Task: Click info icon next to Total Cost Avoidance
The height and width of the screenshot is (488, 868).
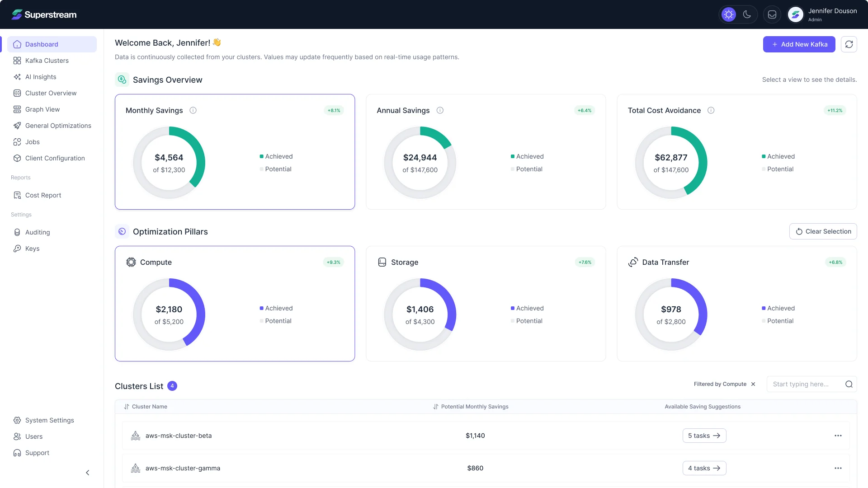Action: click(x=711, y=110)
